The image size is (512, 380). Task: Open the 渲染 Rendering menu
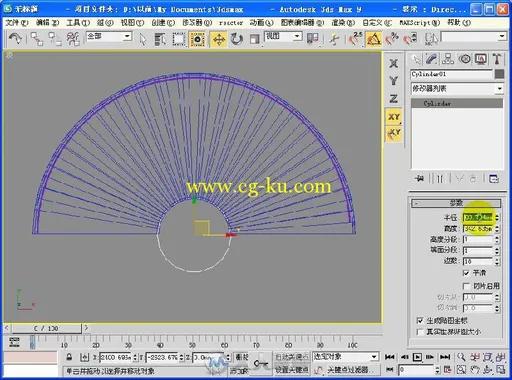[343, 23]
